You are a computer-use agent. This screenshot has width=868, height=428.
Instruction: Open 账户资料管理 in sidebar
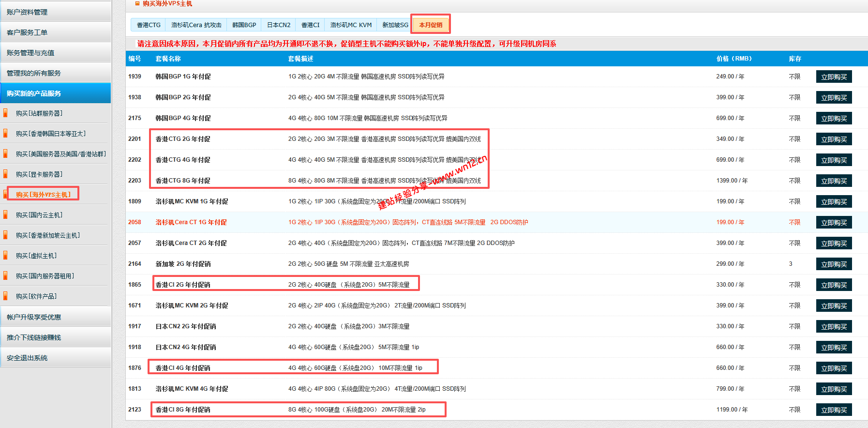pyautogui.click(x=56, y=12)
